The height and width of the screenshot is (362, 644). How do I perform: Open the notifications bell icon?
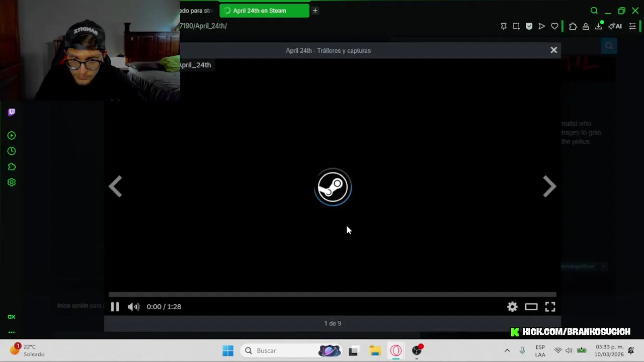tap(631, 350)
